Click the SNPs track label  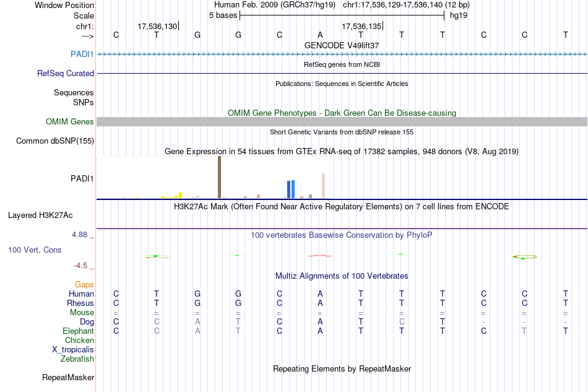click(84, 102)
